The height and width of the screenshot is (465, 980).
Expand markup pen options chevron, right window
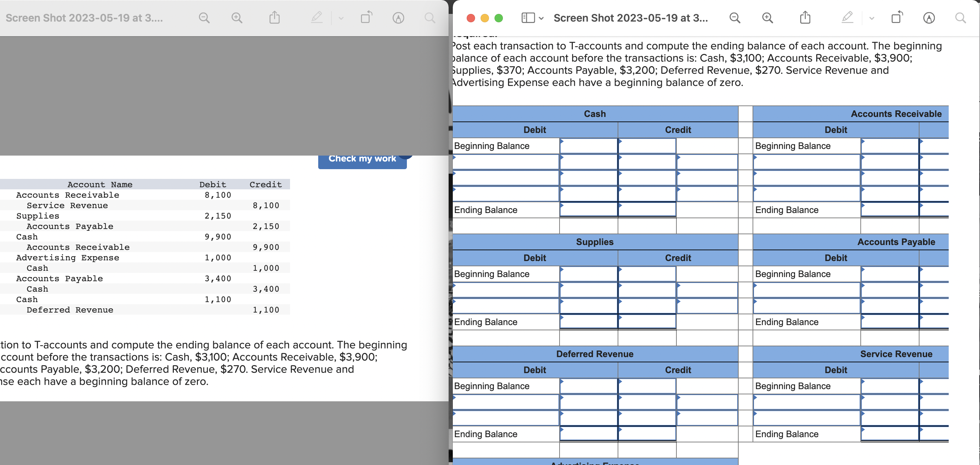tap(871, 18)
